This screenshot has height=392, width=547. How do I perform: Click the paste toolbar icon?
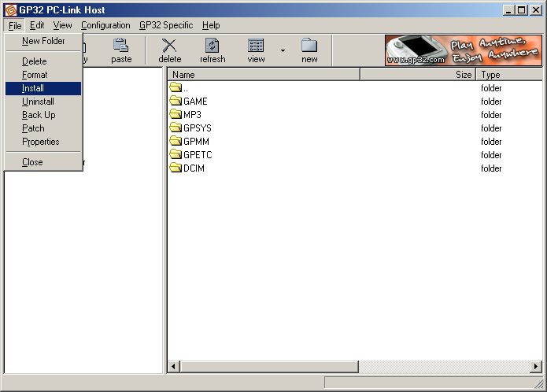point(121,46)
